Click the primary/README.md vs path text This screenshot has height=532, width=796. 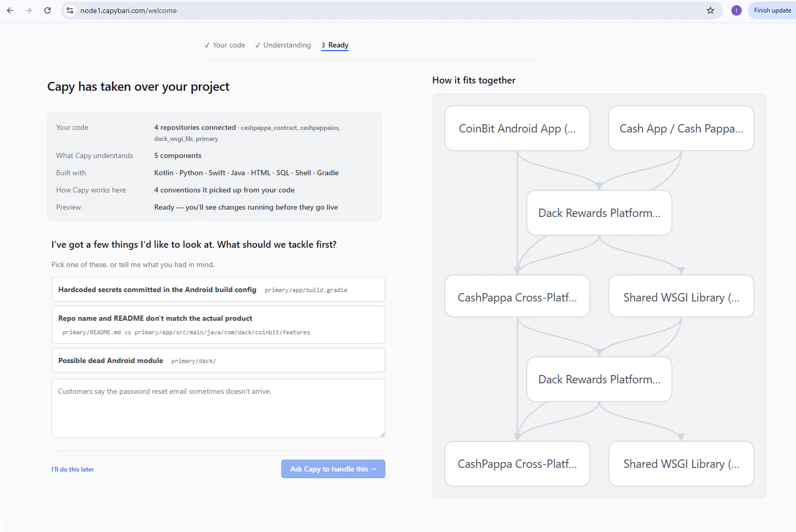186,332
